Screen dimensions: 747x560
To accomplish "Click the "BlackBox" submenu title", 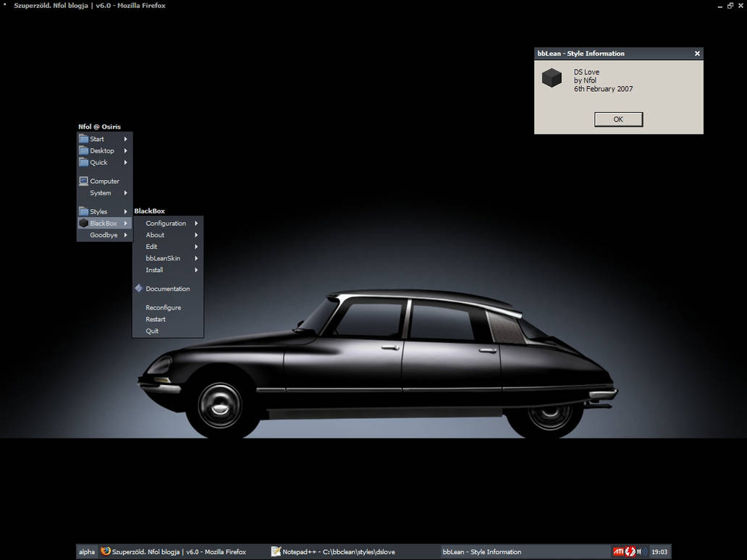I will point(150,211).
